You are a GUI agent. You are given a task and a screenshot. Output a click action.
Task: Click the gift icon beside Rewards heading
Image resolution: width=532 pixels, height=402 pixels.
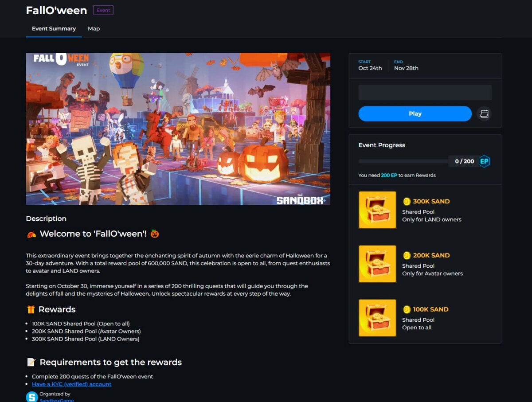click(x=30, y=309)
